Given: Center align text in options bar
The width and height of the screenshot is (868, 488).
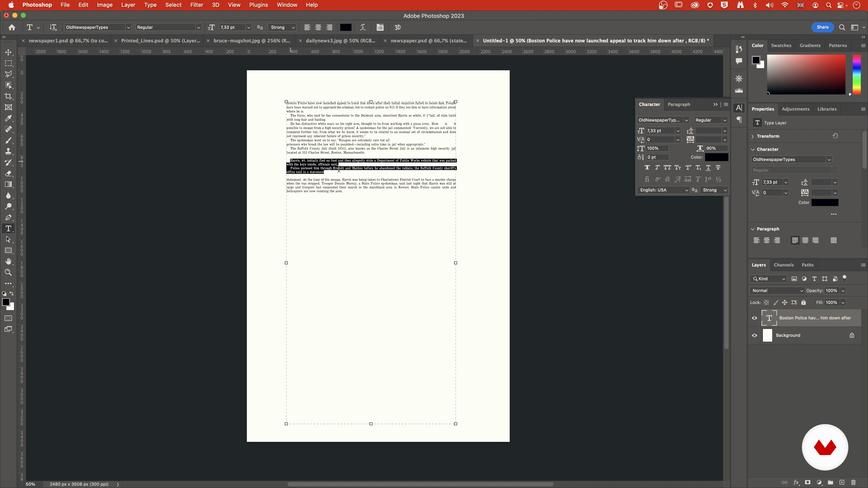Looking at the screenshot, I should 318,27.
